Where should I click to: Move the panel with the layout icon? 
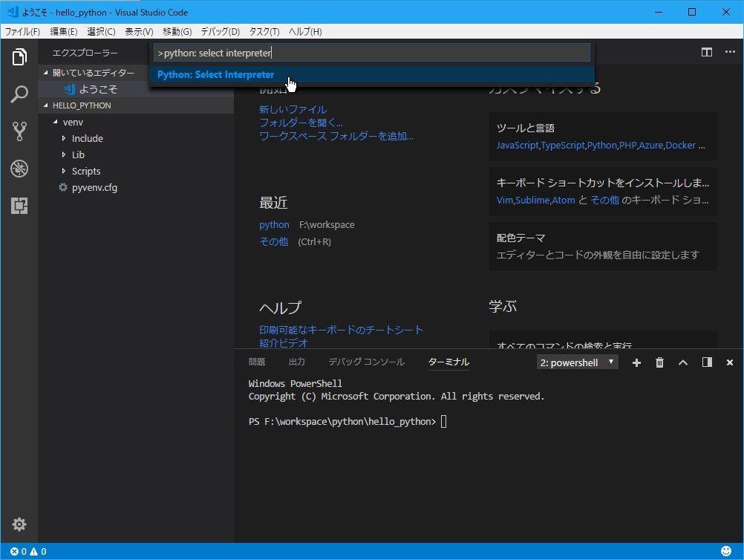(x=707, y=362)
